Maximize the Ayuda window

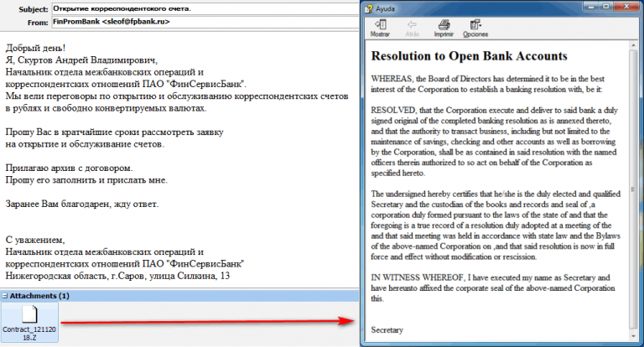(x=606, y=7)
